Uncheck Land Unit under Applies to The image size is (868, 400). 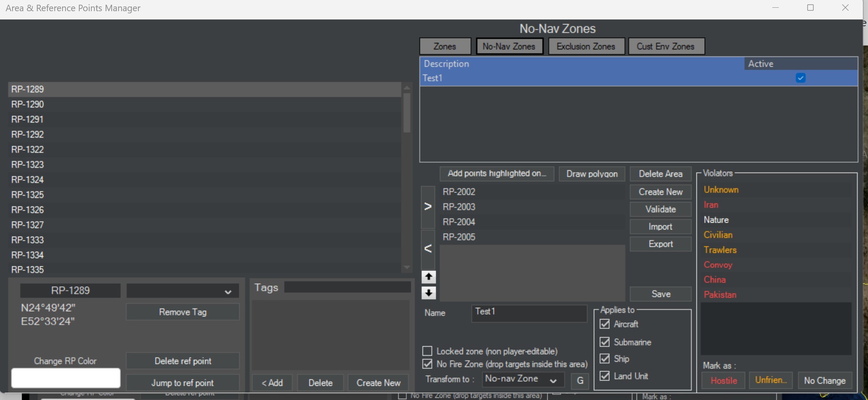coord(605,376)
